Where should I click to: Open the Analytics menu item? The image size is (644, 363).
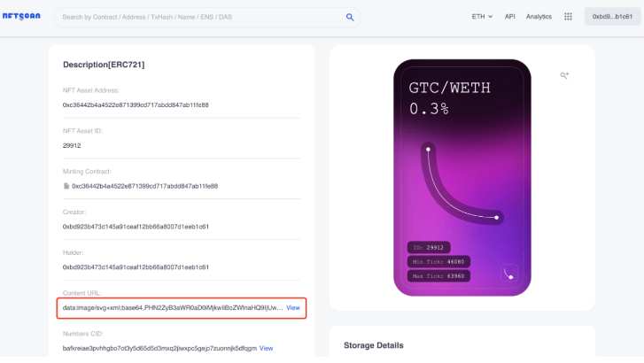539,17
